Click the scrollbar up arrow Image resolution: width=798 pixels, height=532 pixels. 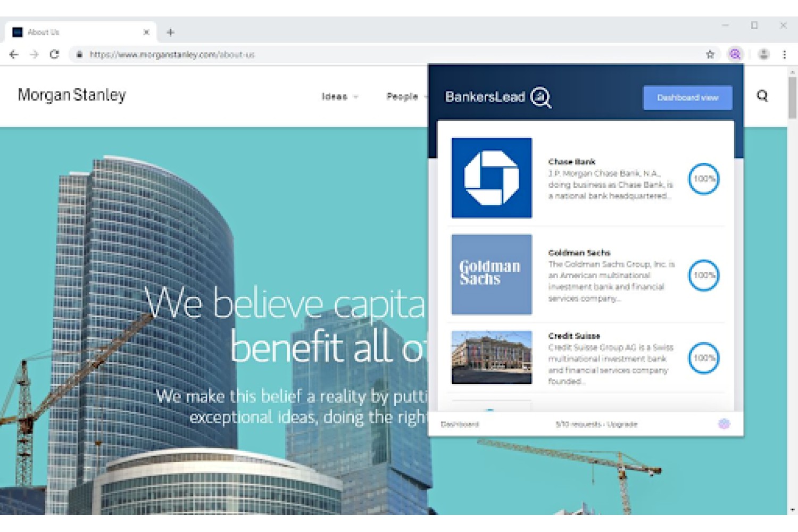coord(793,72)
